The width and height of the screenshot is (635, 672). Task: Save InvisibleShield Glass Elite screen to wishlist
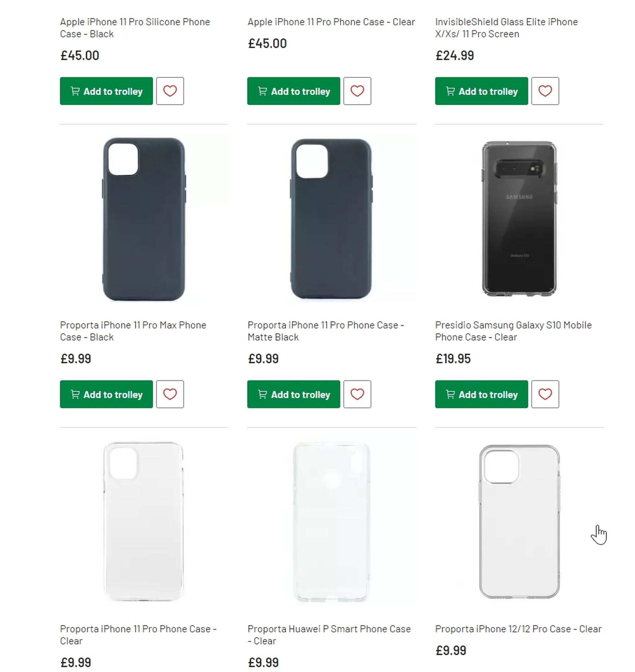click(545, 91)
